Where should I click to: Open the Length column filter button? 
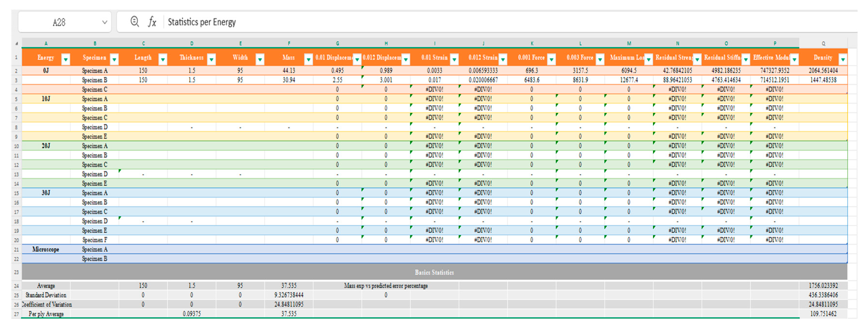163,59
